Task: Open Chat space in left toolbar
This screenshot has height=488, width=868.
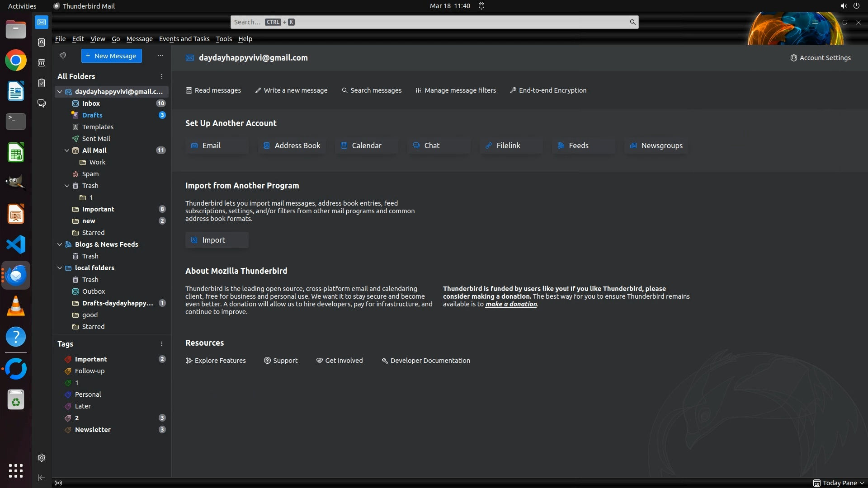Action: pos(42,103)
